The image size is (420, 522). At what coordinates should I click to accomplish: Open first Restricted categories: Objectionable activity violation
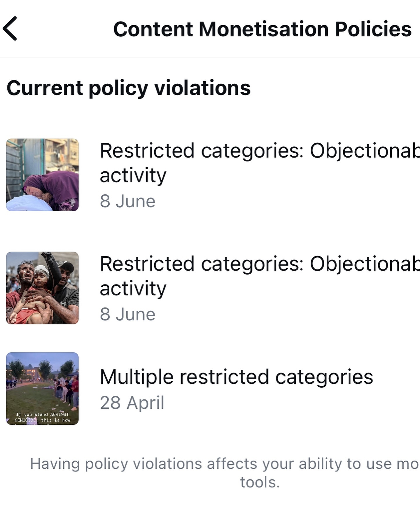260,151
